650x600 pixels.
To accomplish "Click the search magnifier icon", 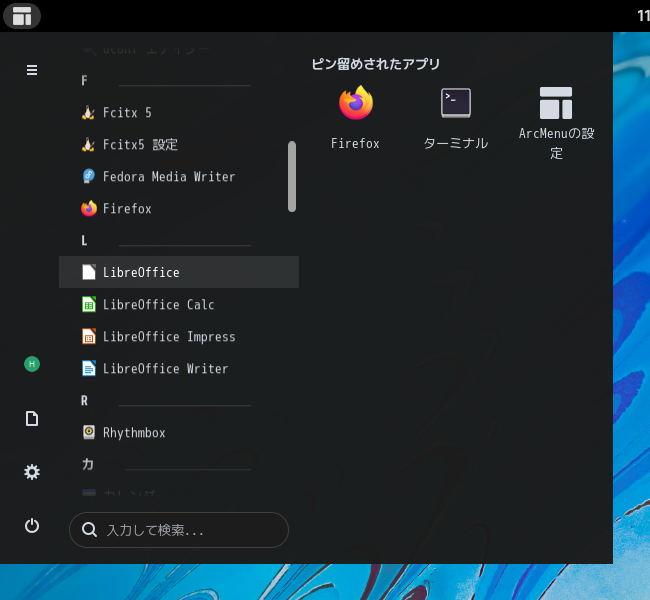I will [x=89, y=530].
